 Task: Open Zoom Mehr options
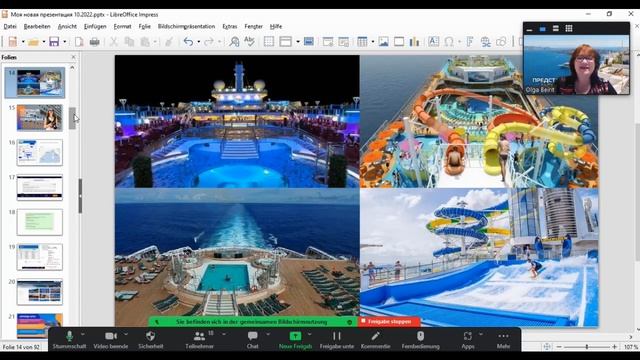(x=503, y=340)
